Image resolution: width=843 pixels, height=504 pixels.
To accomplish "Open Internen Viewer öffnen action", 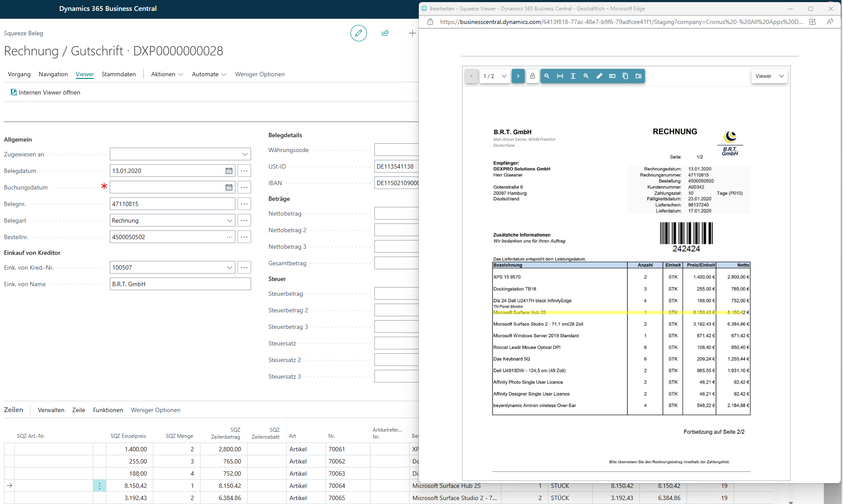I will coord(45,92).
